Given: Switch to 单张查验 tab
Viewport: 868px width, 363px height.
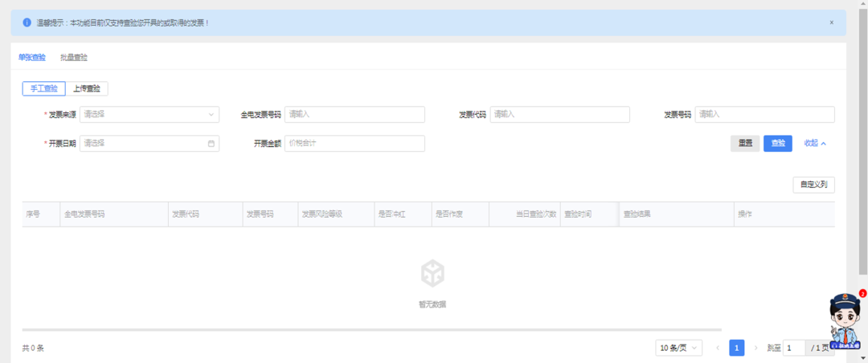Looking at the screenshot, I should (31, 57).
